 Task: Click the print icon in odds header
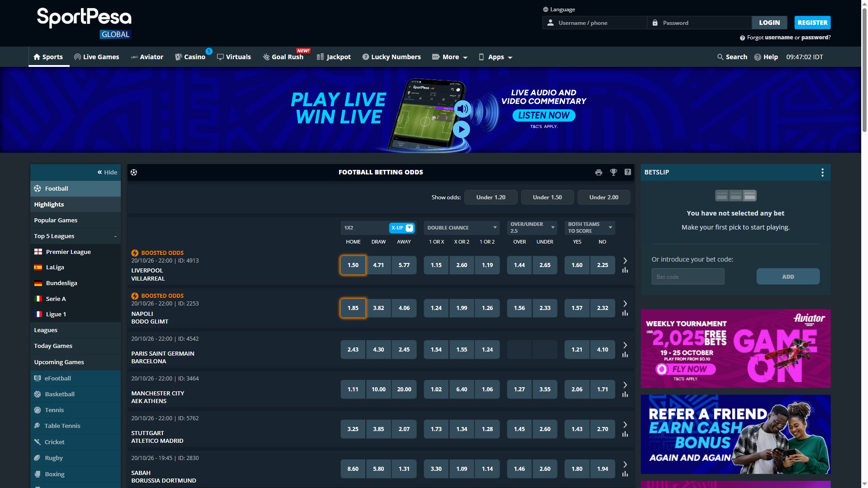pos(599,172)
